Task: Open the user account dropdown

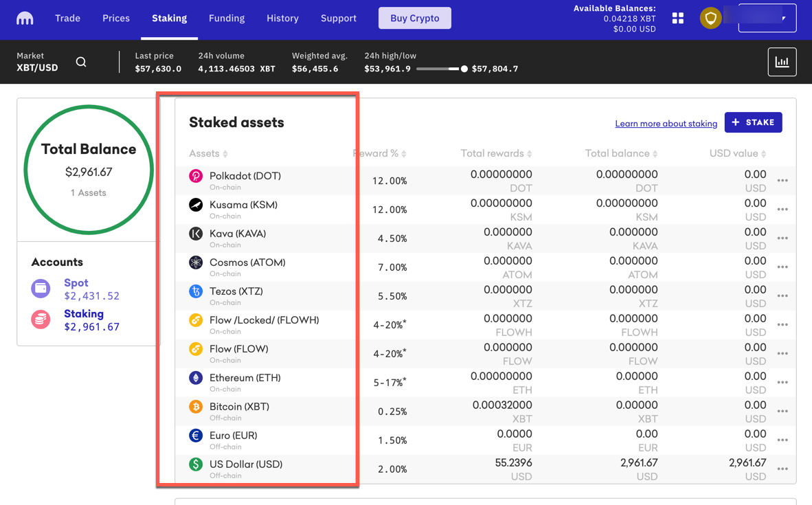Action: click(x=767, y=19)
